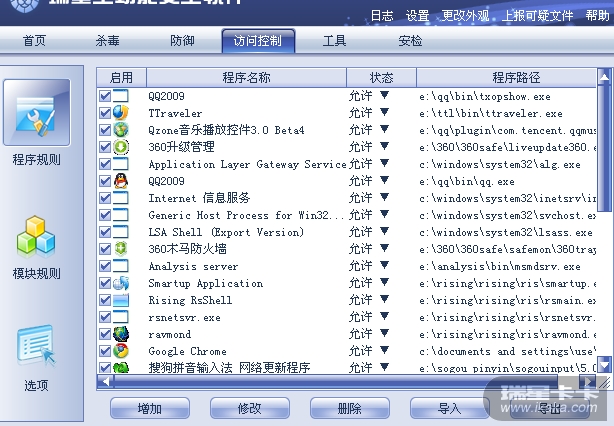
Task: Open status dropdown for Qzone音乐播放控件
Action: pos(385,129)
